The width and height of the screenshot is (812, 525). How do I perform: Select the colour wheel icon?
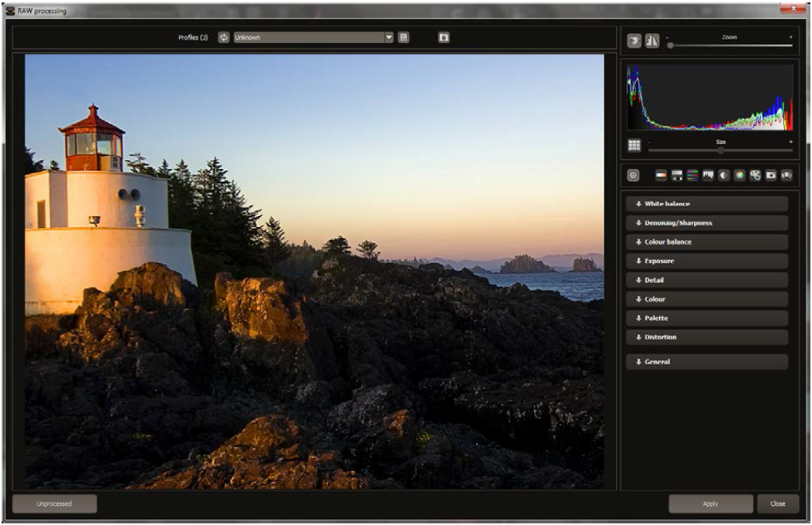pos(740,175)
